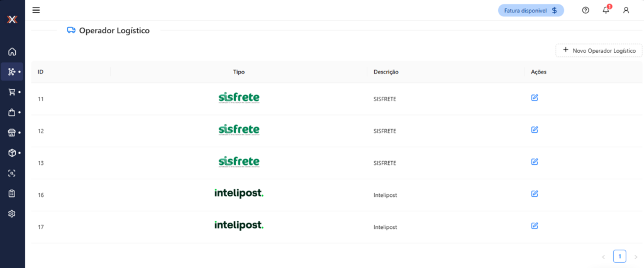This screenshot has height=268, width=644.
Task: Expand the integrations sidebar menu item
Action: [12, 72]
